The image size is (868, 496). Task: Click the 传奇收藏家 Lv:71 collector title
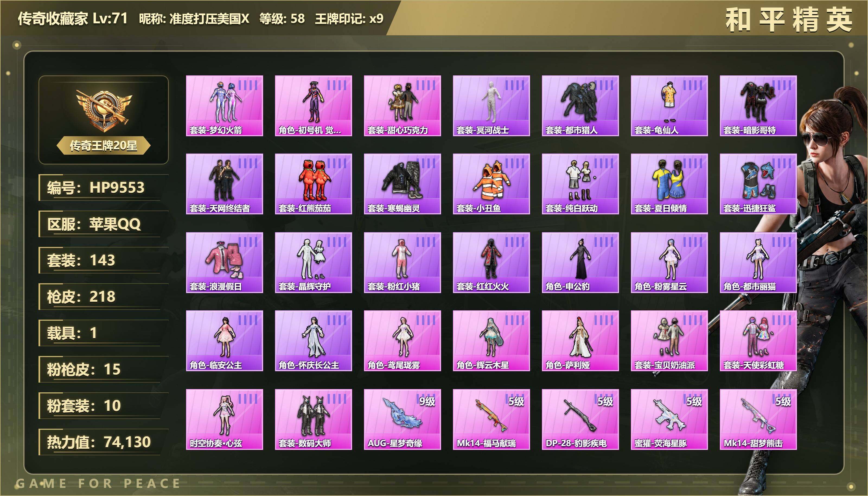pyautogui.click(x=73, y=18)
